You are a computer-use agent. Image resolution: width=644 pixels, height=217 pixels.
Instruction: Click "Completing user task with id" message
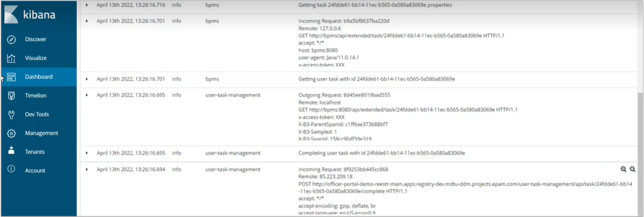tap(381, 153)
